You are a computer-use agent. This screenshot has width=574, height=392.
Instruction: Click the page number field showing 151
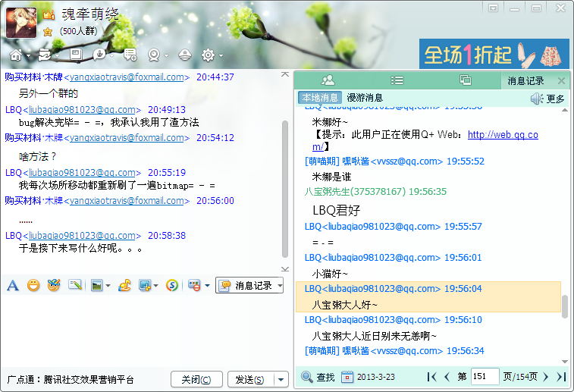[485, 376]
